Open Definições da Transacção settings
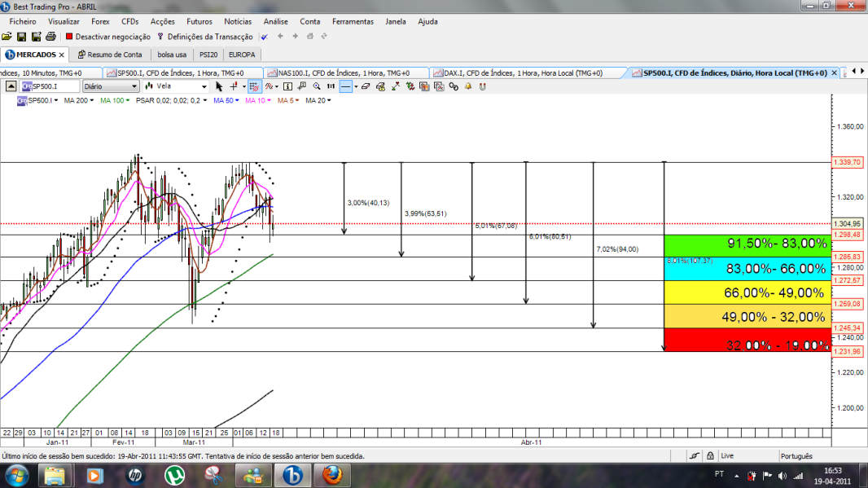This screenshot has width=868, height=488. point(205,37)
